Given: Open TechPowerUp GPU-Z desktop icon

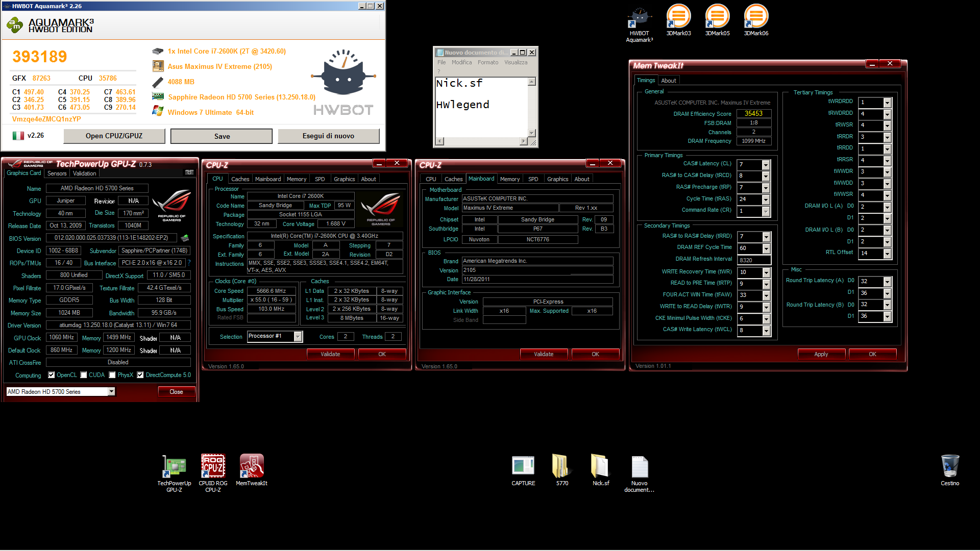Looking at the screenshot, I should tap(174, 473).
